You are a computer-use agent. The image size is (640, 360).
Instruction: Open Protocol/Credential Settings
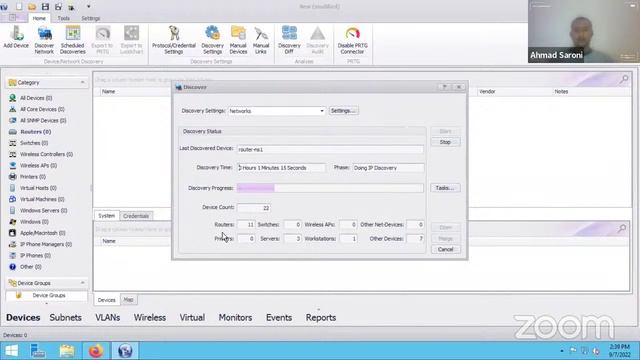pos(173,40)
